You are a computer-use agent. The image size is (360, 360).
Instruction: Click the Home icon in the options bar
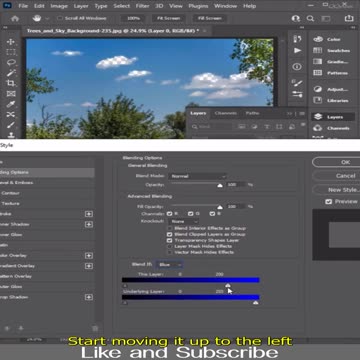coord(15,18)
